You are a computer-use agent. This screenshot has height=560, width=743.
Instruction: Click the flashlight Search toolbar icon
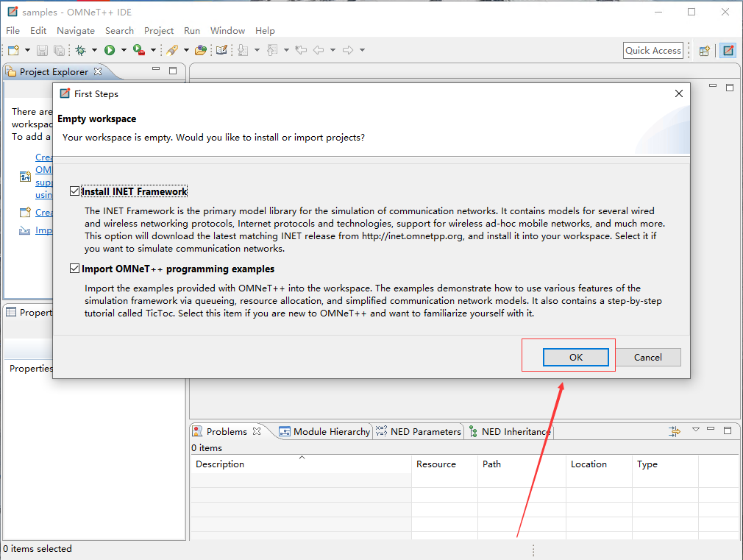coord(172,50)
